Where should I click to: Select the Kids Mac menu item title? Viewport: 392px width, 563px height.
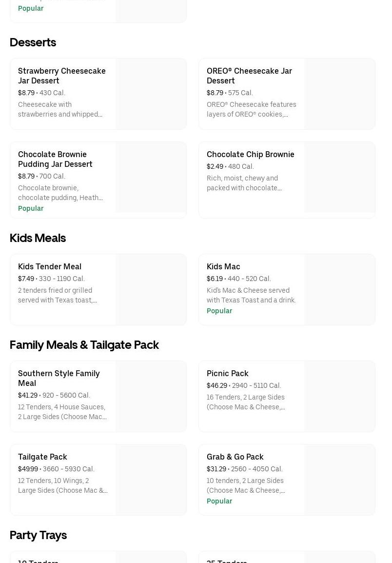(223, 266)
